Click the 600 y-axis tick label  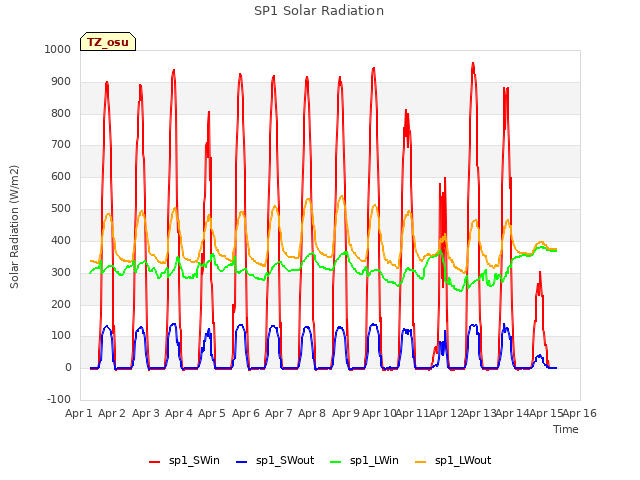[x=61, y=177]
